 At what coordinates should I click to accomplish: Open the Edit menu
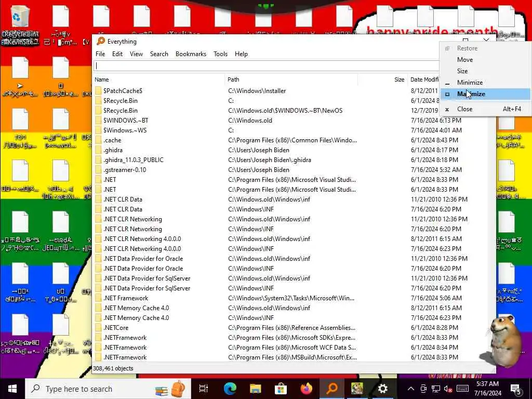coord(117,54)
